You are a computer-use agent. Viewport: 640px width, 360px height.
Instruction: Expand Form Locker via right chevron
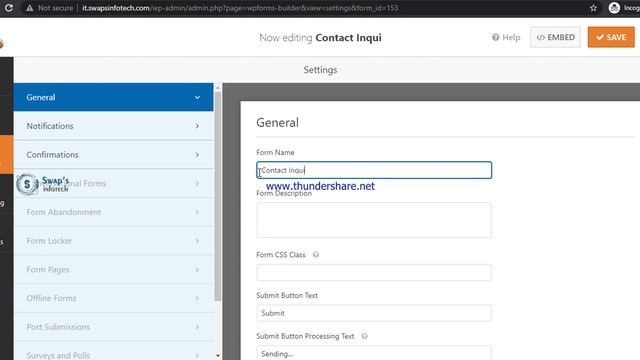tap(197, 241)
